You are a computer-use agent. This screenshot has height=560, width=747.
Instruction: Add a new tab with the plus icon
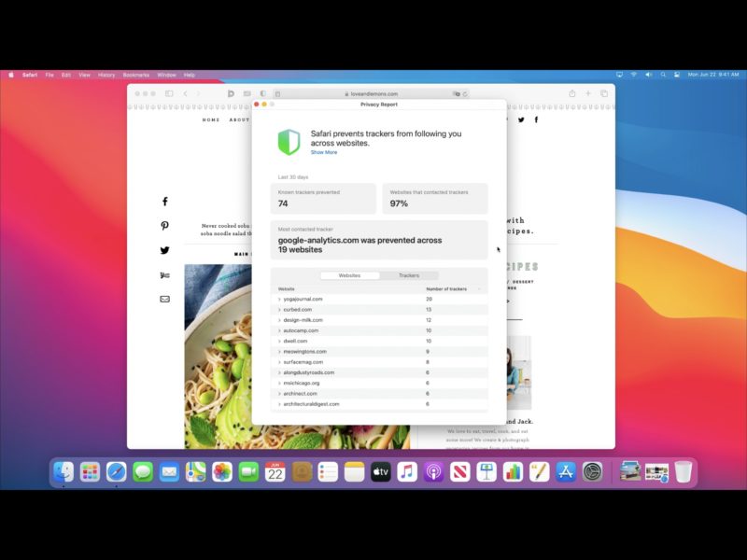[588, 93]
